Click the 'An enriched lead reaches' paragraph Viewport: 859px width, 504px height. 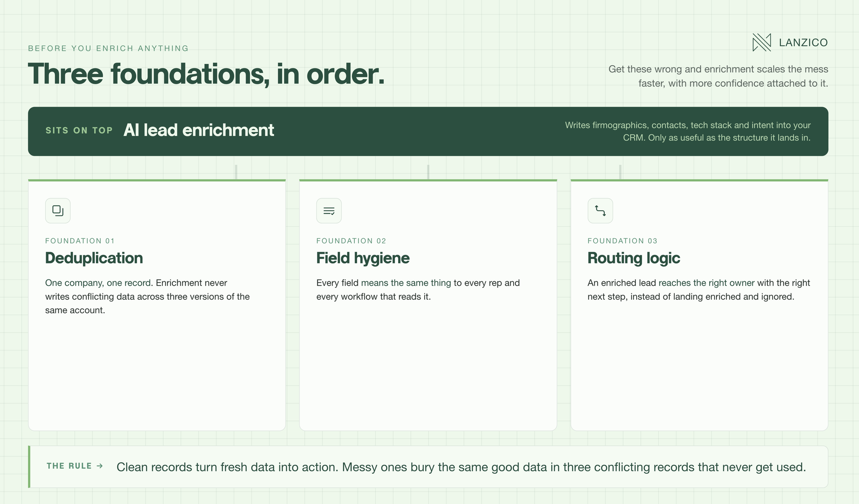point(699,290)
